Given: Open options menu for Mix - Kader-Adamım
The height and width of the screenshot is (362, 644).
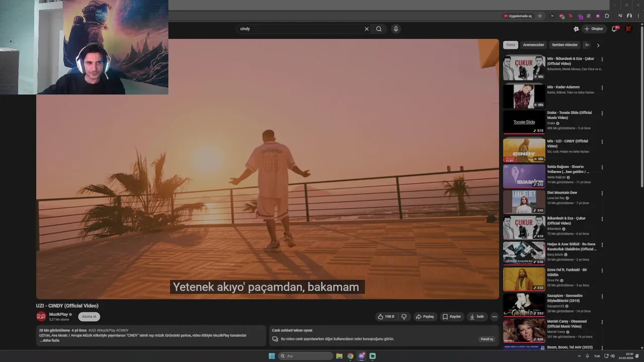Looking at the screenshot, I should [x=602, y=87].
